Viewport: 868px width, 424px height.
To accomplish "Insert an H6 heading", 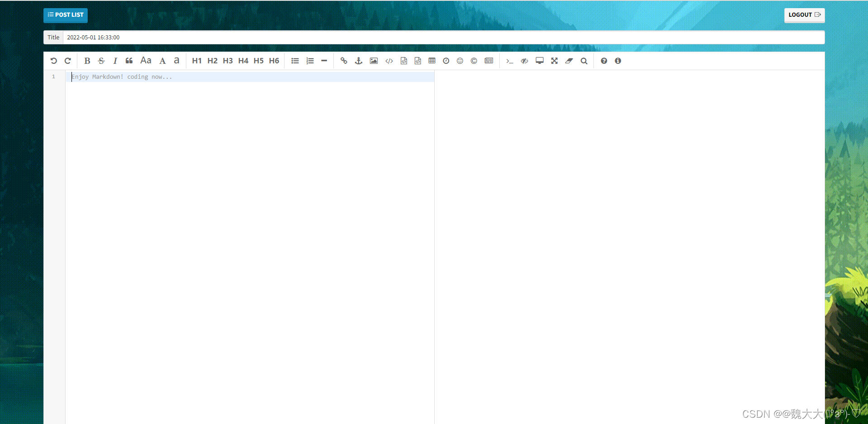I will [274, 61].
